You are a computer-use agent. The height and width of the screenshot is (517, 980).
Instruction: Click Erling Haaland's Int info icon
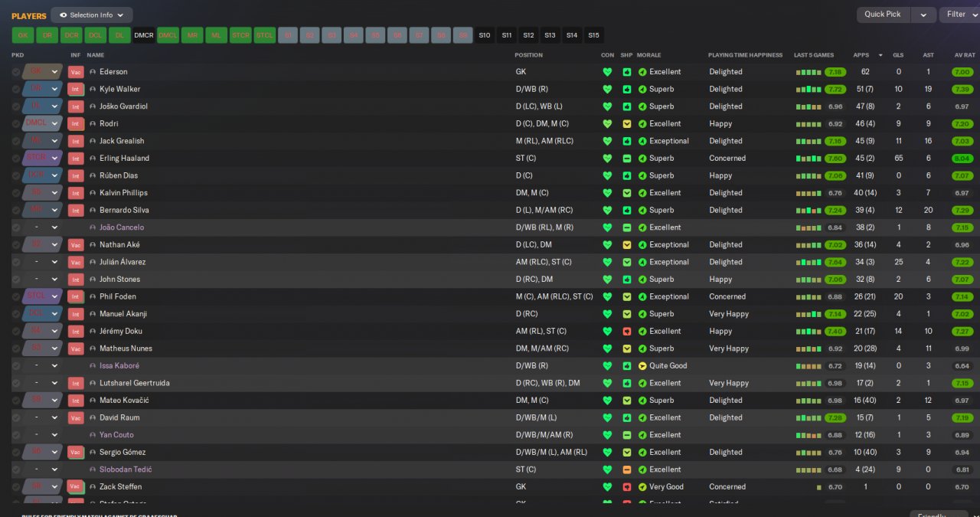click(x=75, y=159)
